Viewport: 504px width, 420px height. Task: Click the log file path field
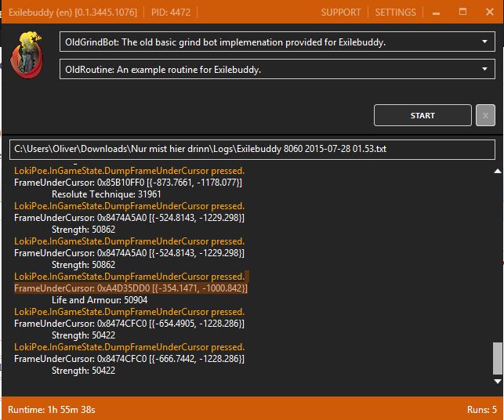pyautogui.click(x=252, y=149)
